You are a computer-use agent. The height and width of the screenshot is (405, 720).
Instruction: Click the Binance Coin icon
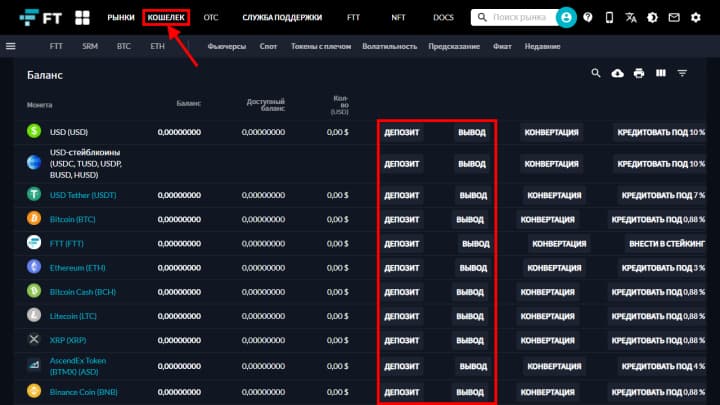[x=34, y=391]
